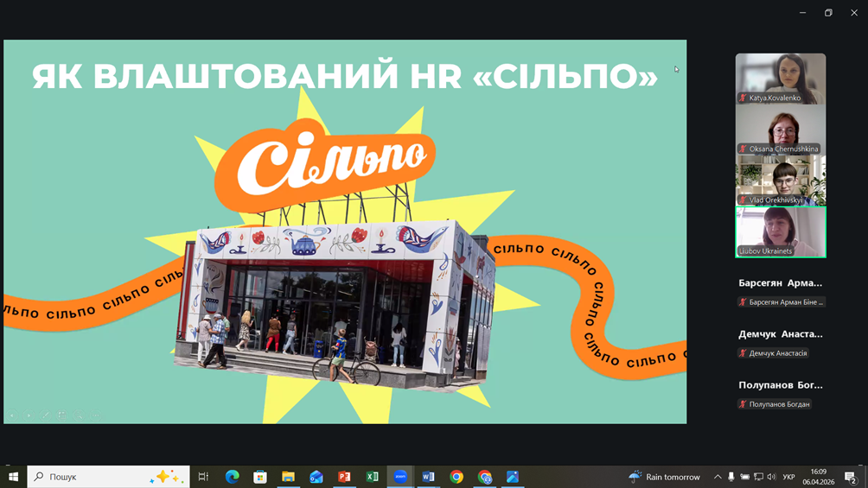Open the notification center icon
Screen dimensions: 868x488
(851, 477)
